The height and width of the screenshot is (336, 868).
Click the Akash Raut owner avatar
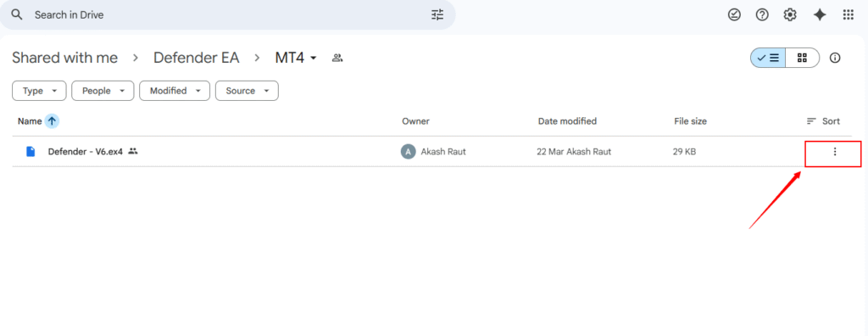408,151
